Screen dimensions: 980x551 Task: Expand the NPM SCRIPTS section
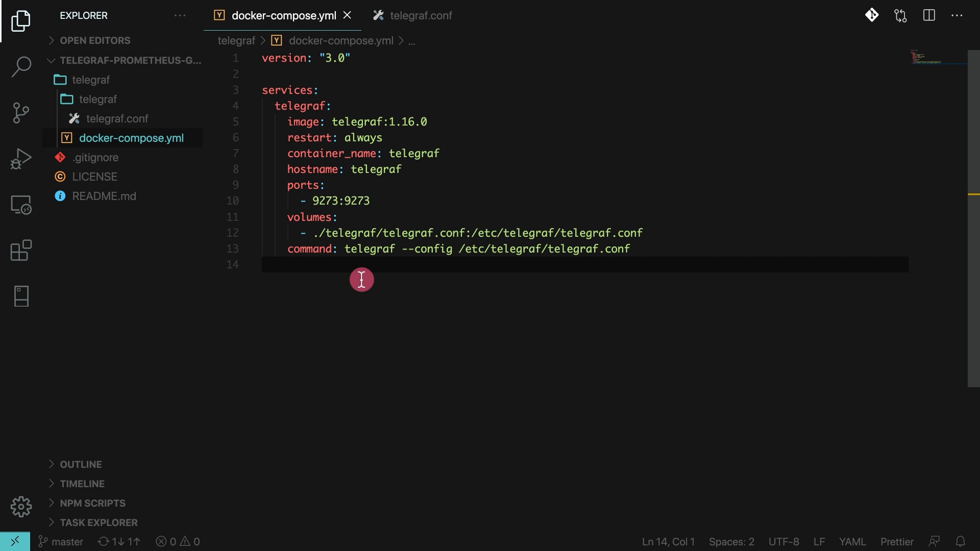point(92,503)
